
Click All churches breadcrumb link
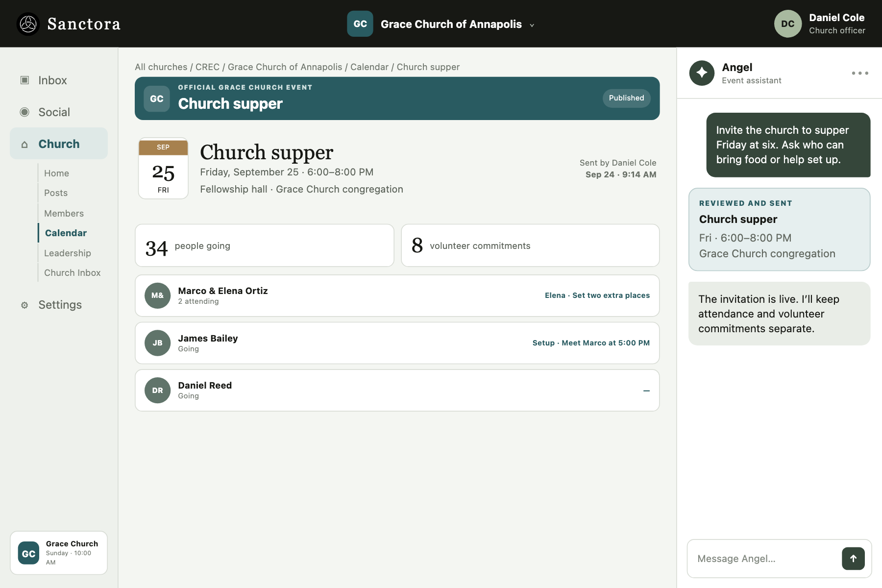click(161, 67)
